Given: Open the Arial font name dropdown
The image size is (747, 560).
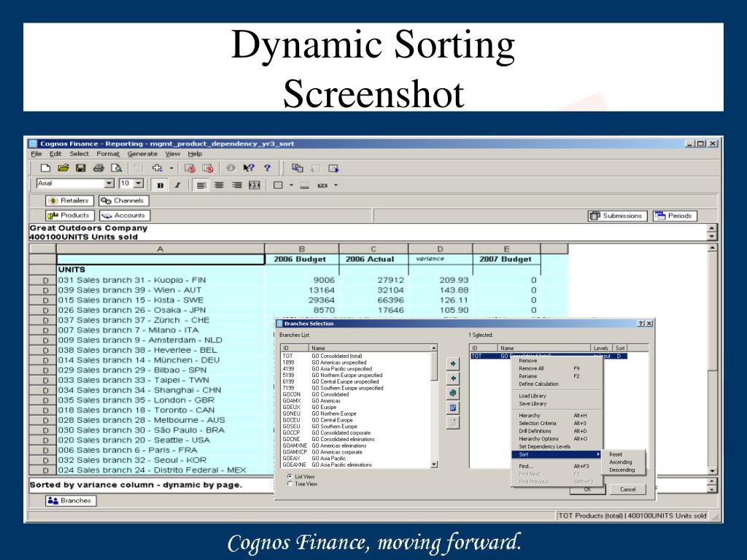Looking at the screenshot, I should (109, 184).
